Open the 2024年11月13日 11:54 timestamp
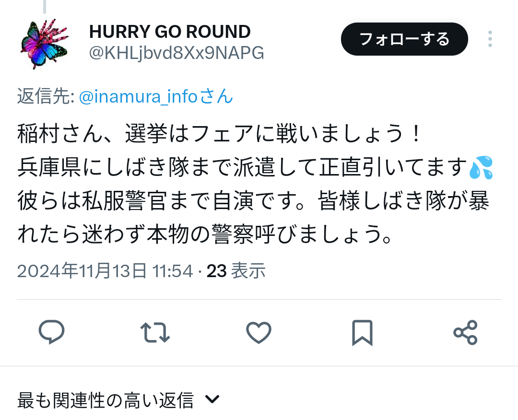Image resolution: width=518 pixels, height=420 pixels. tap(105, 271)
